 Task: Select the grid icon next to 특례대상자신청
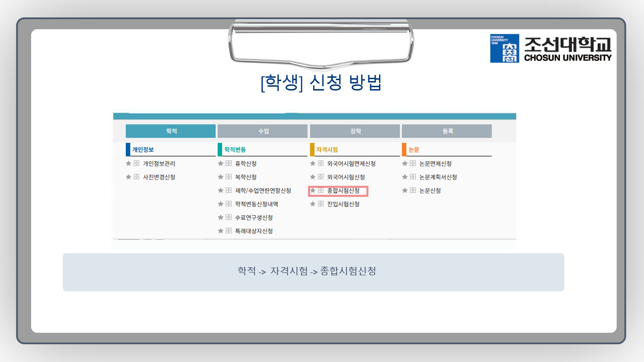pos(229,231)
